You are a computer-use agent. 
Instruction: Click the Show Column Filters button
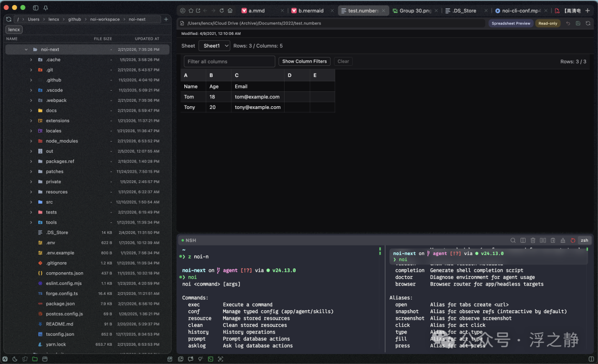(x=305, y=61)
